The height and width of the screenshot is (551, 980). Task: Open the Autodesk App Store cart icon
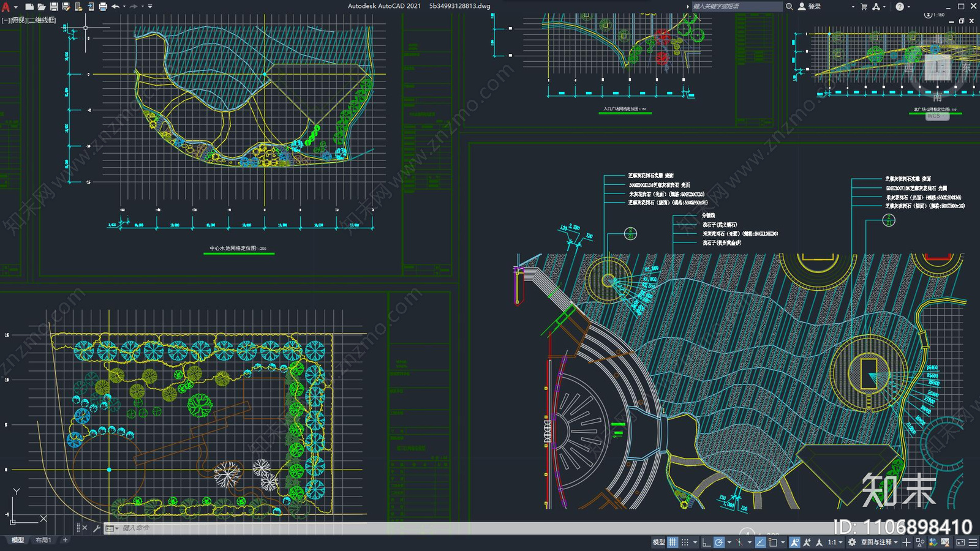coord(864,6)
